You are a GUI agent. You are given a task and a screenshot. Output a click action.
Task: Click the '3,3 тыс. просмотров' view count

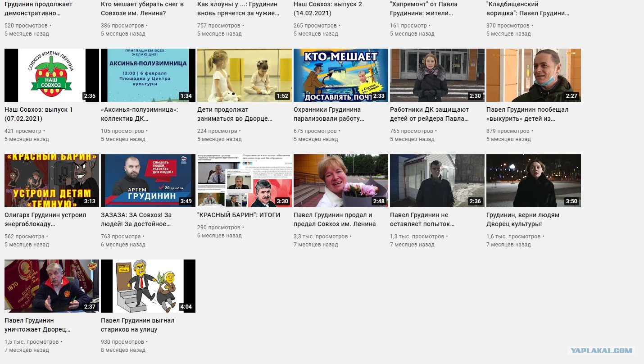pyautogui.click(x=321, y=237)
